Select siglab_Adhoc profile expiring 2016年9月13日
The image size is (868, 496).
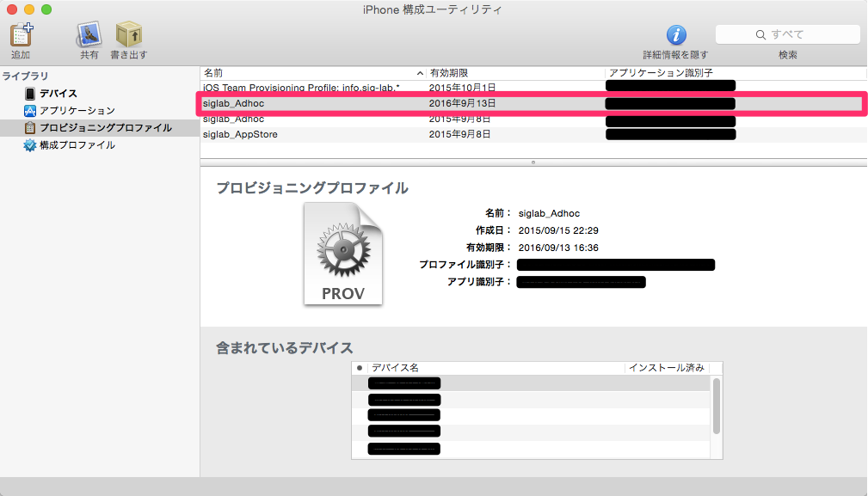[x=533, y=103]
